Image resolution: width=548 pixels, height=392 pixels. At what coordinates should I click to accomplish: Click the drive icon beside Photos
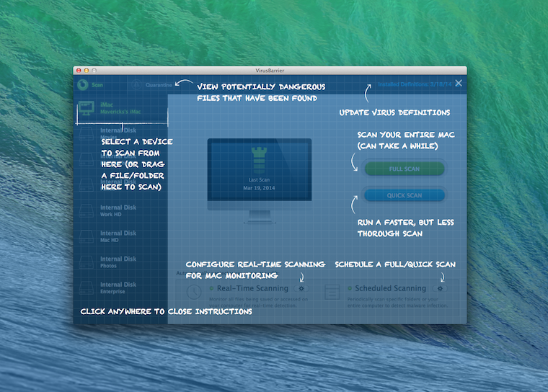coord(86,262)
